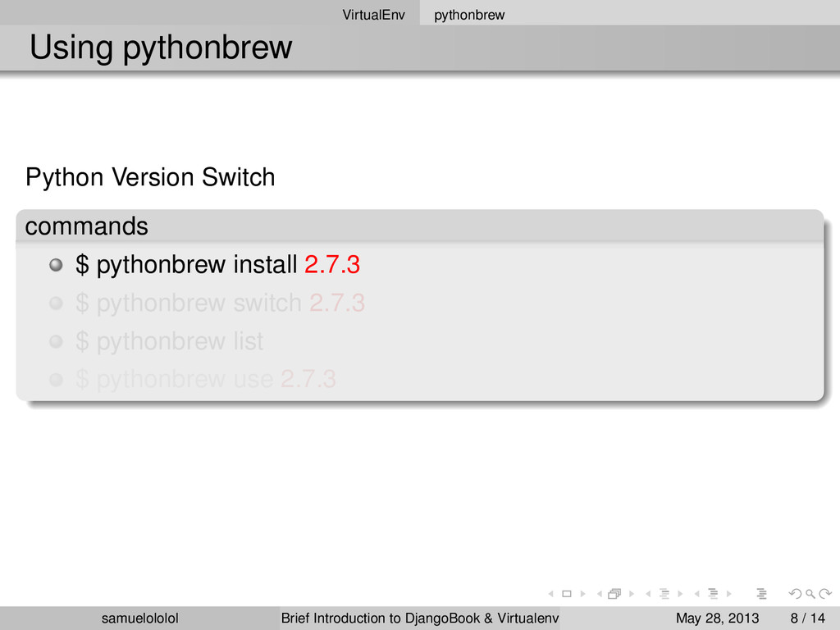This screenshot has width=840, height=630.
Task: Click the stacked frames navigation icon
Action: coord(614,594)
